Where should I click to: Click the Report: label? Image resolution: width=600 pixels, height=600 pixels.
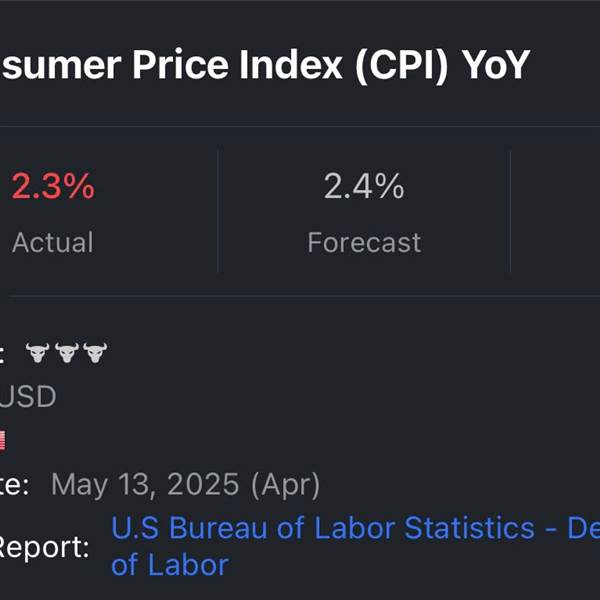point(44,548)
